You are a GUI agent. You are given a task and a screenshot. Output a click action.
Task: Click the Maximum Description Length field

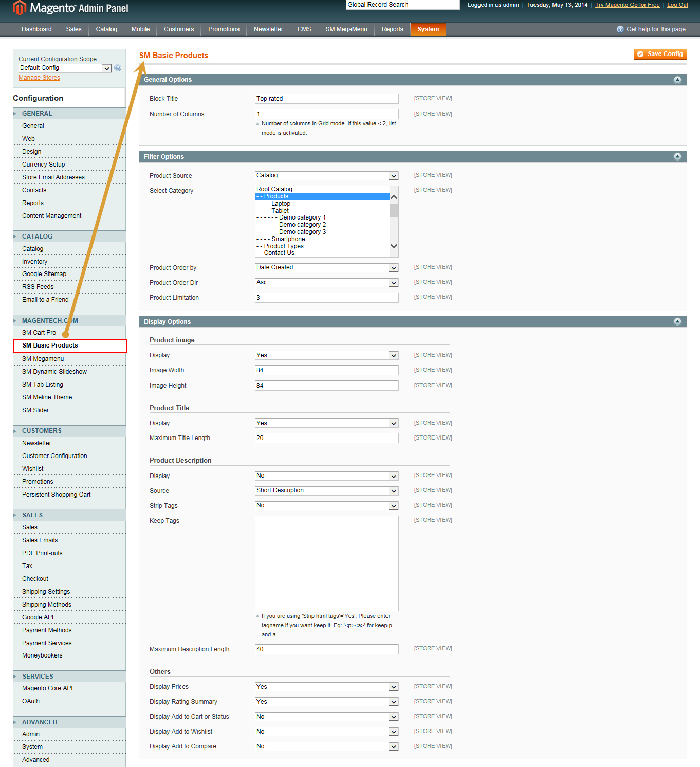(x=327, y=649)
